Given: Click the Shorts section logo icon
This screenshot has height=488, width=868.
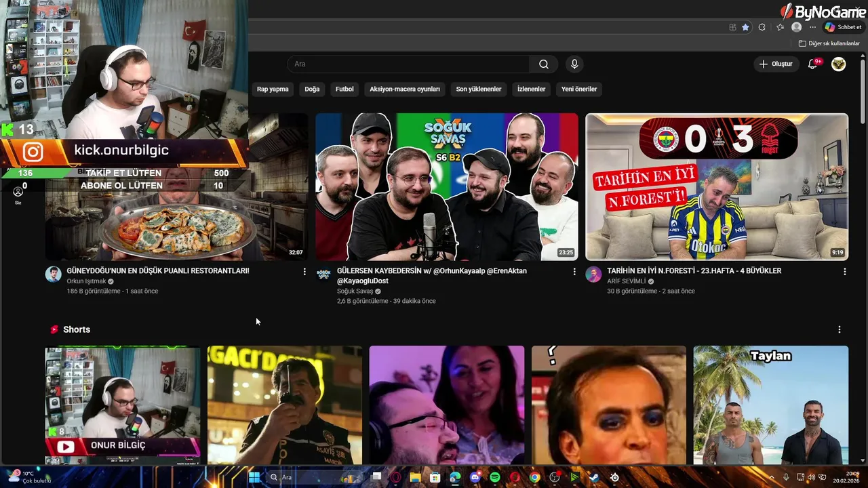Looking at the screenshot, I should pos(54,329).
